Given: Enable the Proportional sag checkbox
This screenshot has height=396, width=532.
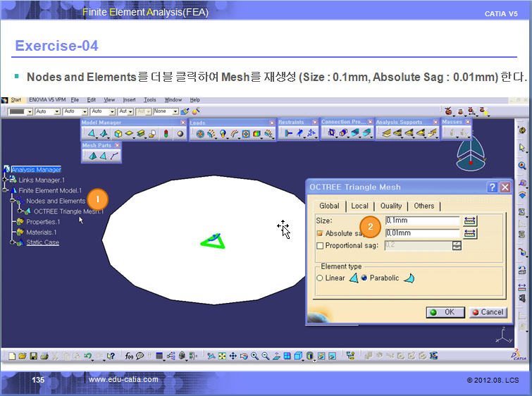Looking at the screenshot, I should pos(321,246).
